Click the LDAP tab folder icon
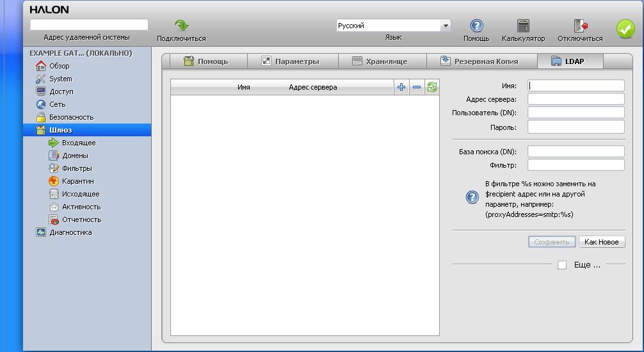The height and width of the screenshot is (352, 644). click(556, 61)
